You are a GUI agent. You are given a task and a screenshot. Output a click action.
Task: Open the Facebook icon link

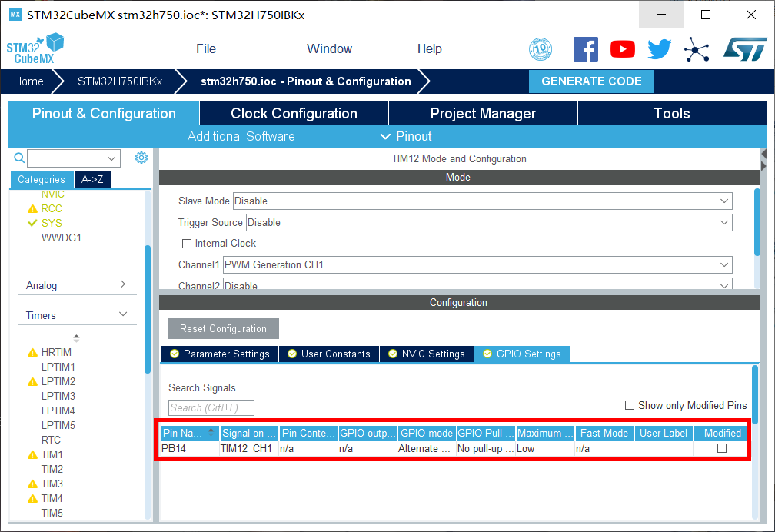586,49
